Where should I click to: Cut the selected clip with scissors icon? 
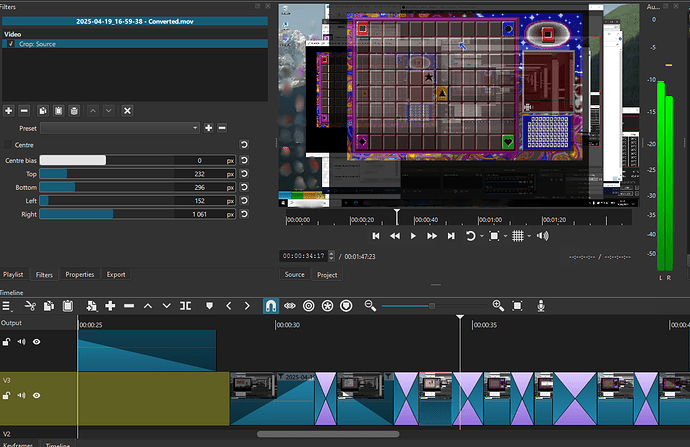pos(30,306)
